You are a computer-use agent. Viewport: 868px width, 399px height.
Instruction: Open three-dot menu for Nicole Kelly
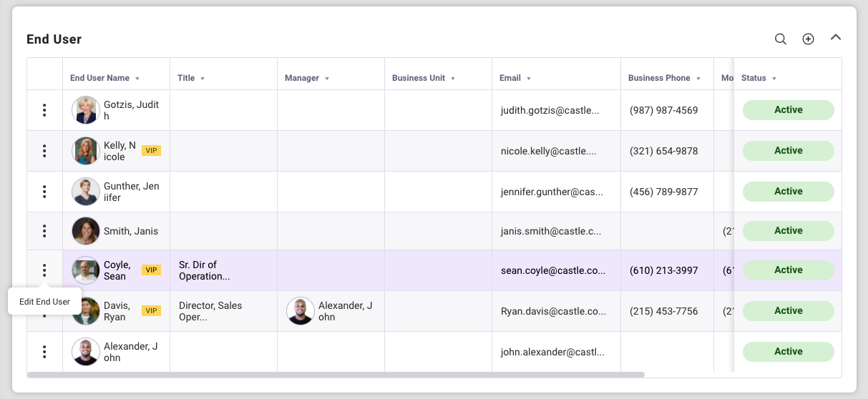[44, 151]
